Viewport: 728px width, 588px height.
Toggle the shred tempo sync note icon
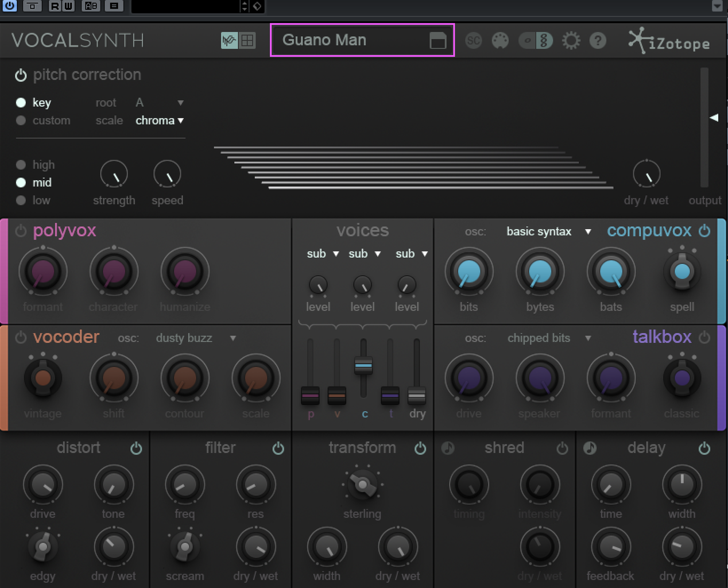(x=448, y=448)
